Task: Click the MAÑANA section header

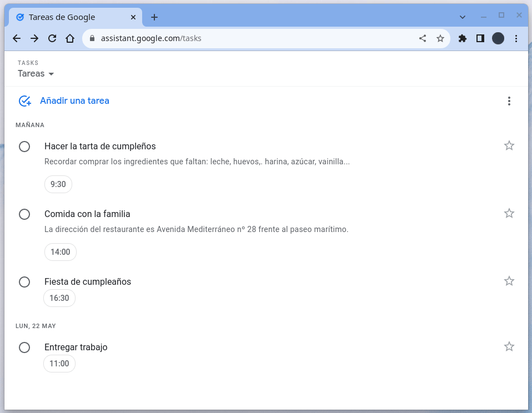Action: click(x=30, y=125)
